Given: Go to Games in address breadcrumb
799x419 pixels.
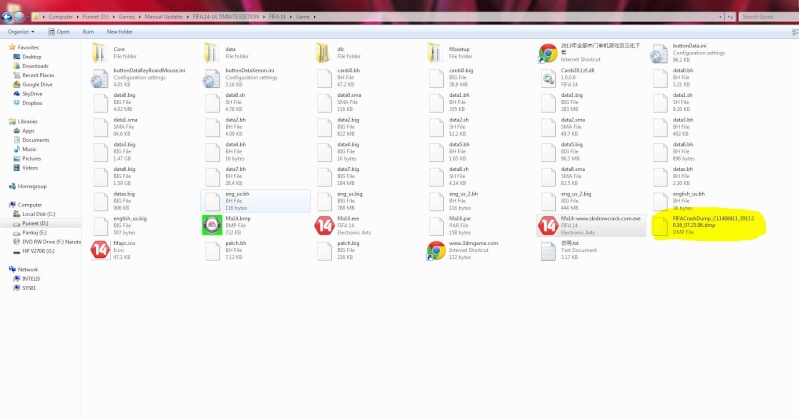Looking at the screenshot, I should click(x=127, y=17).
